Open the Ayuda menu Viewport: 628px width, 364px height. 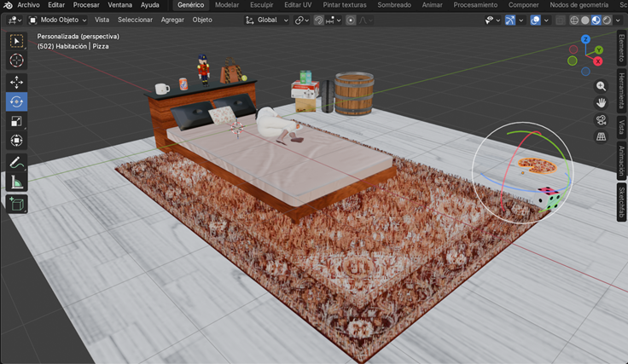pyautogui.click(x=150, y=5)
